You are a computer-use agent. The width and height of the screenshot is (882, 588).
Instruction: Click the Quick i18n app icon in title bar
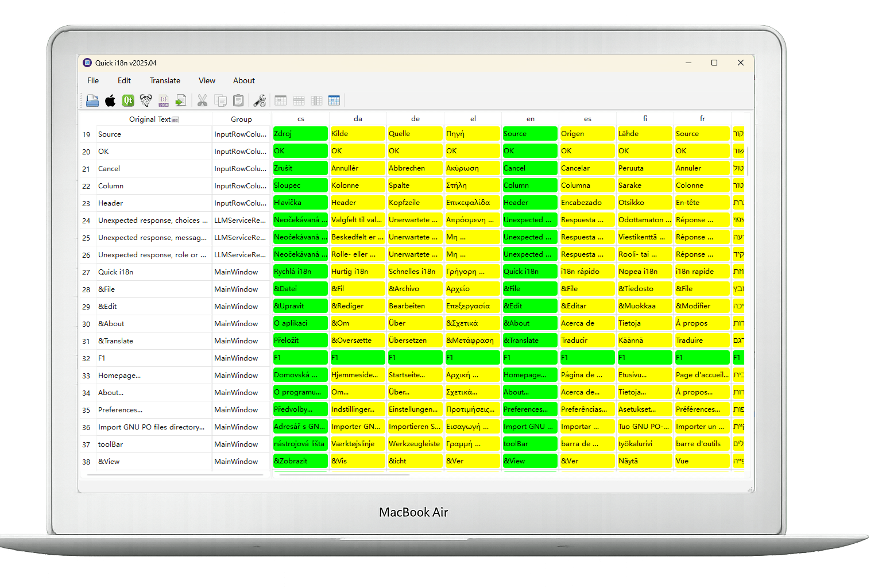tap(87, 63)
